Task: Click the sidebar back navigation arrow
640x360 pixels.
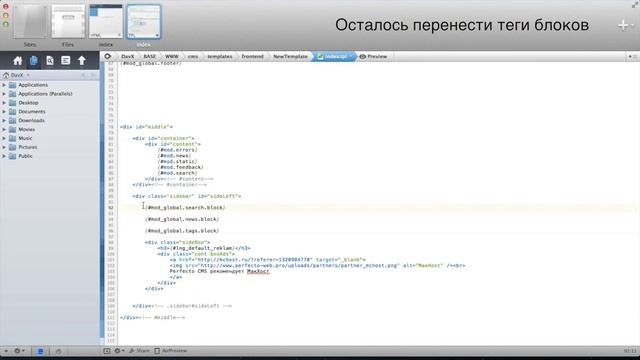Action: 83,75
